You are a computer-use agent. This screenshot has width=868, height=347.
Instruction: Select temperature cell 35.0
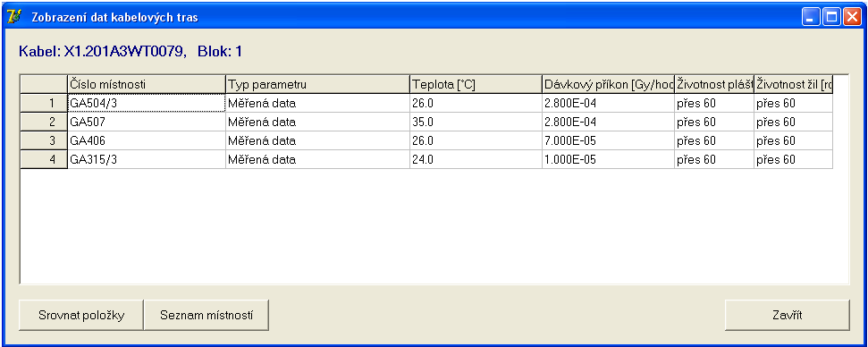[476, 122]
